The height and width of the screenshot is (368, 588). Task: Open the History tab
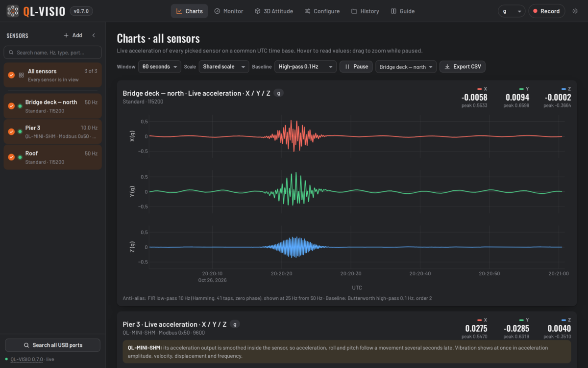[x=365, y=11]
